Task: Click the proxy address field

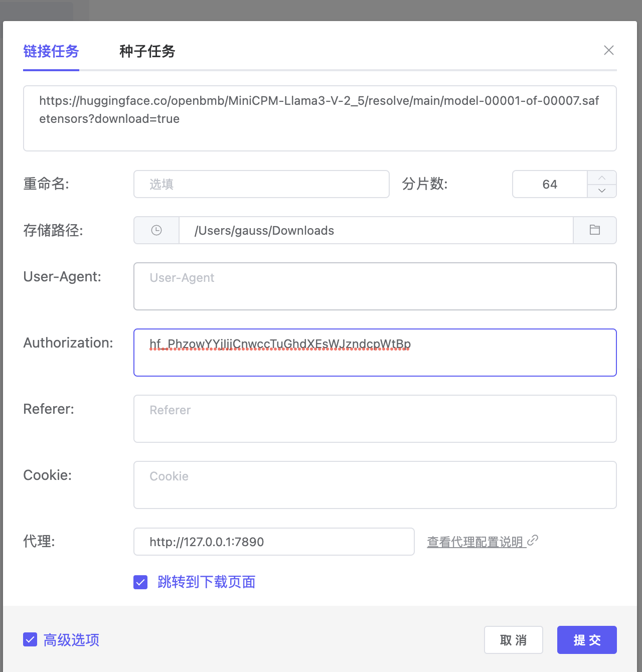Action: [274, 542]
